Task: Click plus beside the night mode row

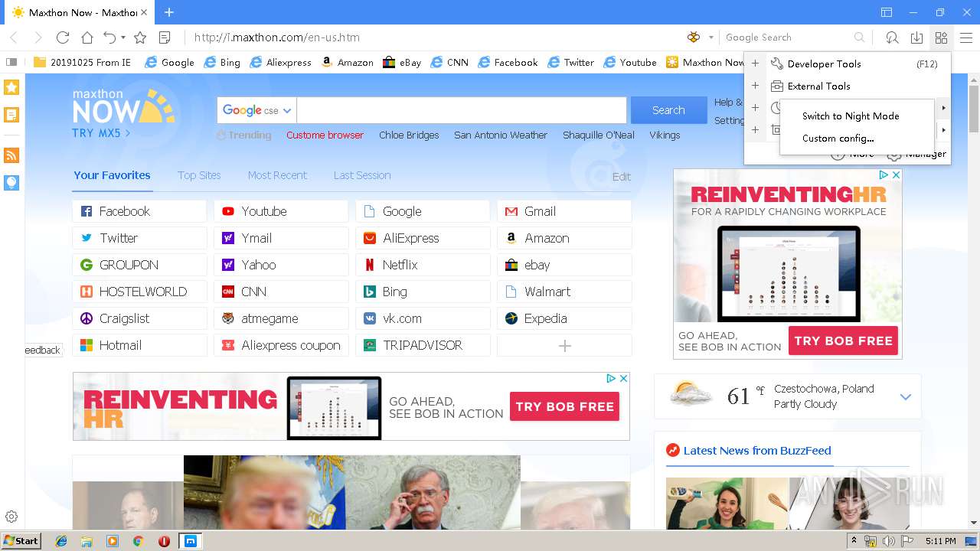Action: [x=755, y=108]
